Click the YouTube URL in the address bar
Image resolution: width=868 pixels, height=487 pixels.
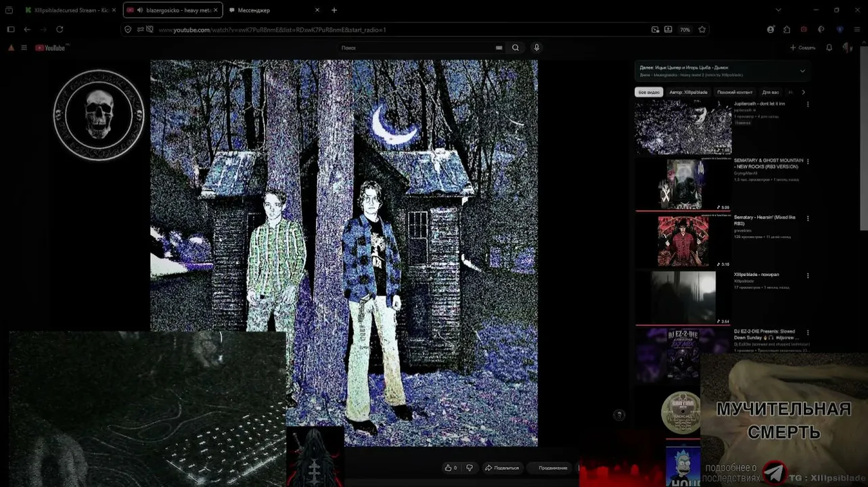(x=272, y=30)
